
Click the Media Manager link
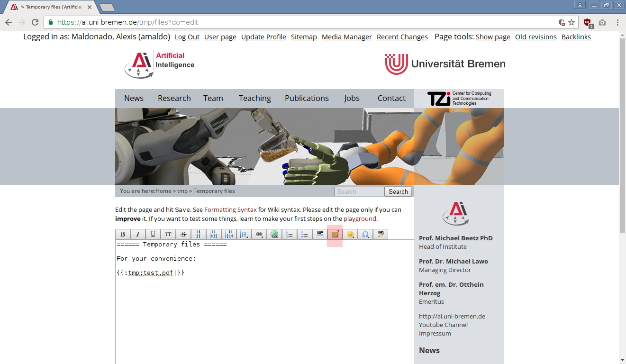click(346, 37)
